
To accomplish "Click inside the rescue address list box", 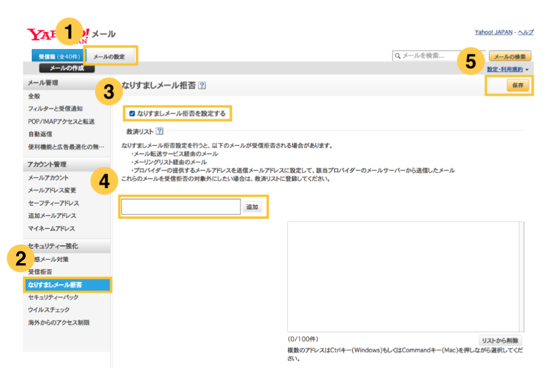I will click(x=403, y=277).
